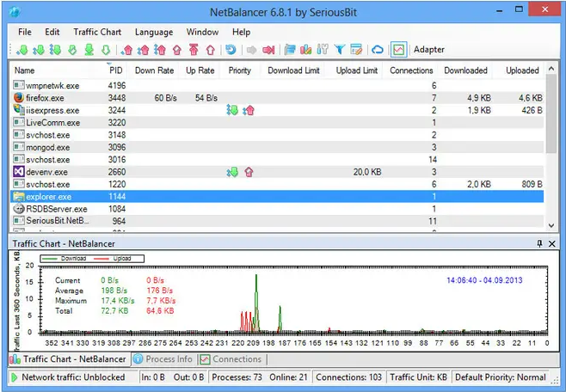Switch to the Process Info tab
Image resolution: width=566 pixels, height=392 pixels.
coord(162,359)
